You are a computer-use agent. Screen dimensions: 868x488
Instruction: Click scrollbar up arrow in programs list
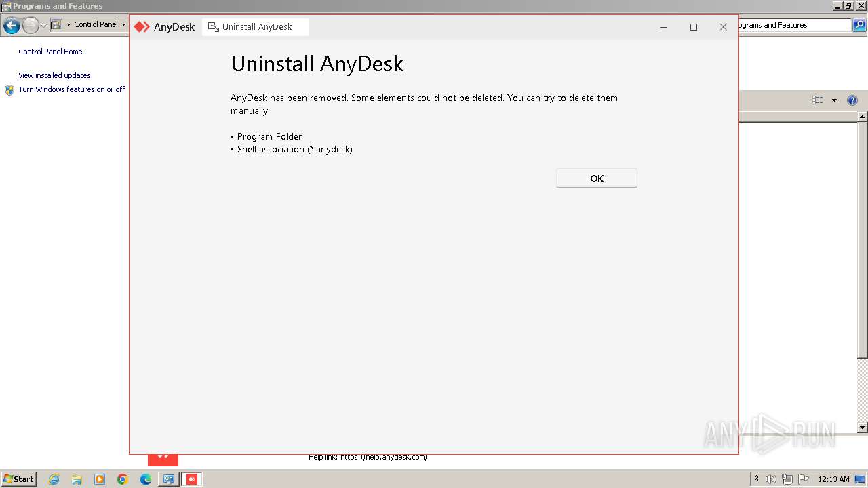click(863, 117)
